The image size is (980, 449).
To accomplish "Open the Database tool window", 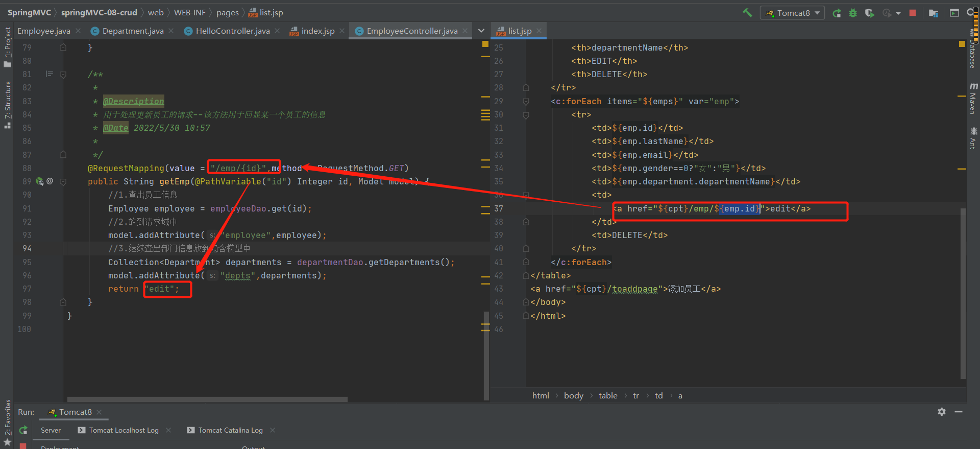I will click(973, 49).
